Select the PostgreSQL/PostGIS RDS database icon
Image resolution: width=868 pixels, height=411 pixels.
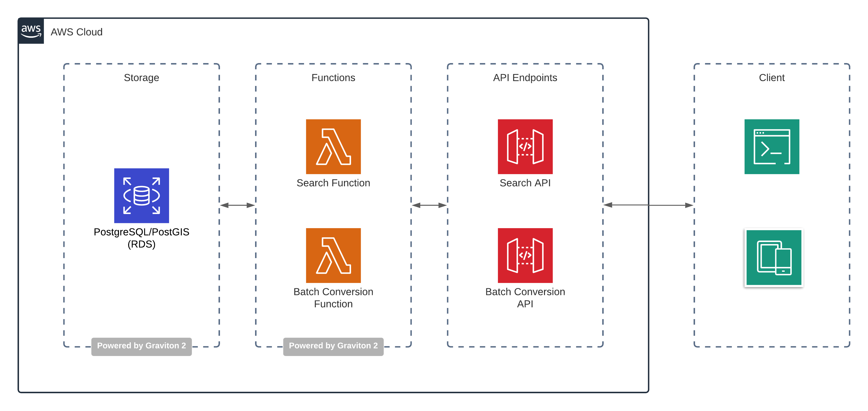click(x=142, y=195)
